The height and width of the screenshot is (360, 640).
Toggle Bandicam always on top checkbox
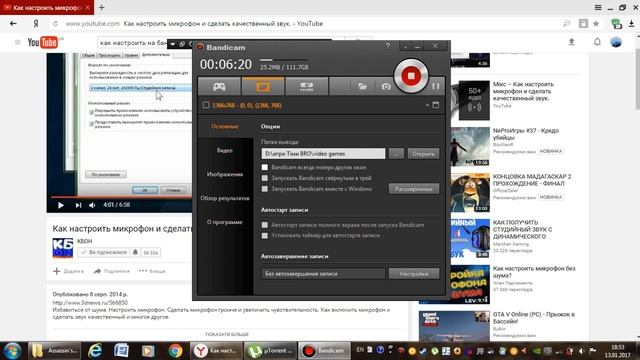click(265, 167)
